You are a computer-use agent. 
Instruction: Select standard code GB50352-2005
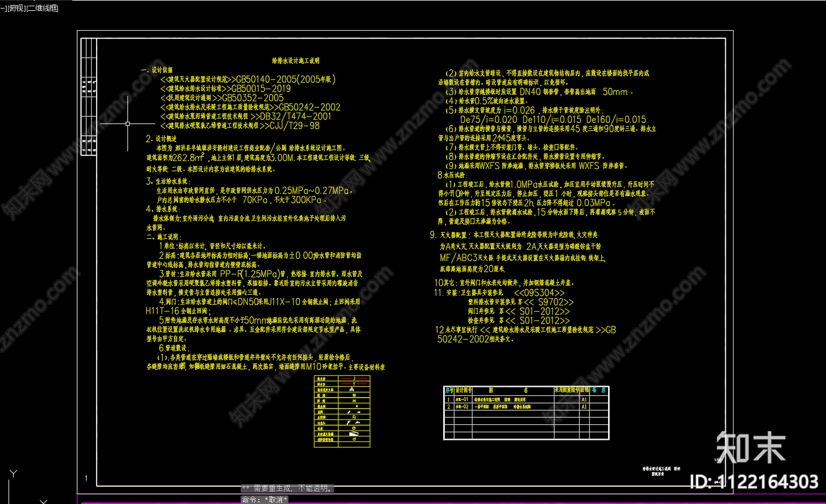tap(253, 98)
